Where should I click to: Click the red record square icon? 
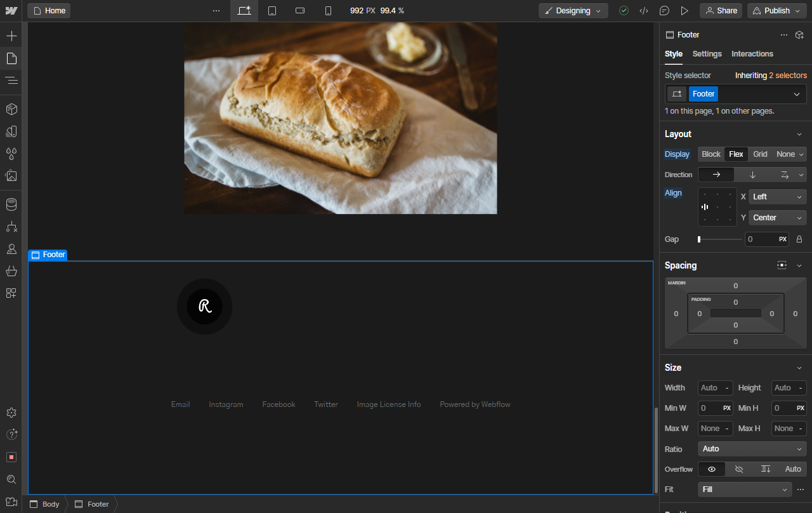coord(11,457)
